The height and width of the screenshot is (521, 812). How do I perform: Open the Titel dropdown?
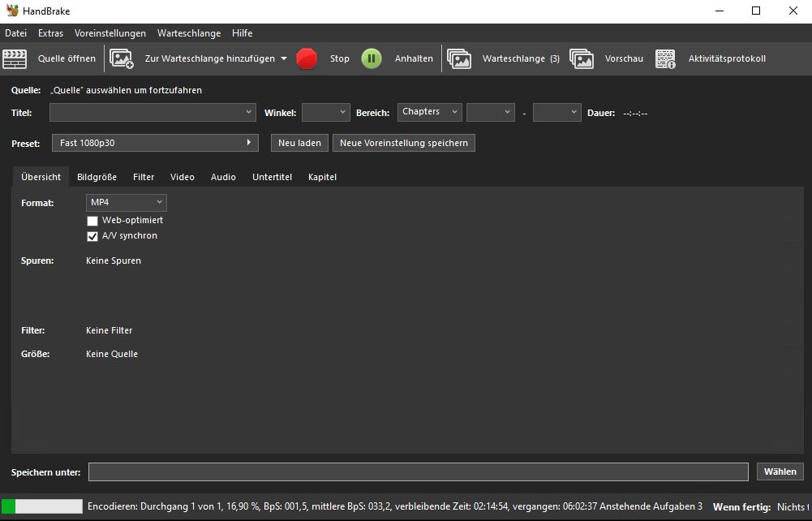tap(153, 112)
